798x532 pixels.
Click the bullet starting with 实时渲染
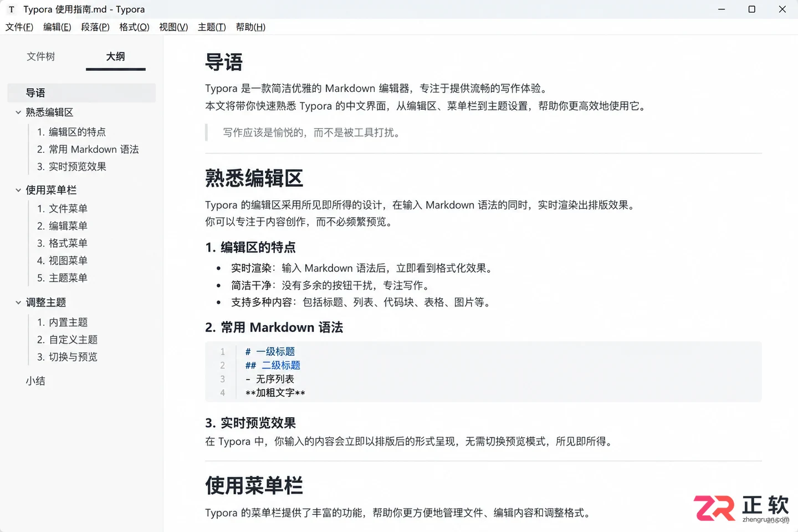pyautogui.click(x=362, y=268)
